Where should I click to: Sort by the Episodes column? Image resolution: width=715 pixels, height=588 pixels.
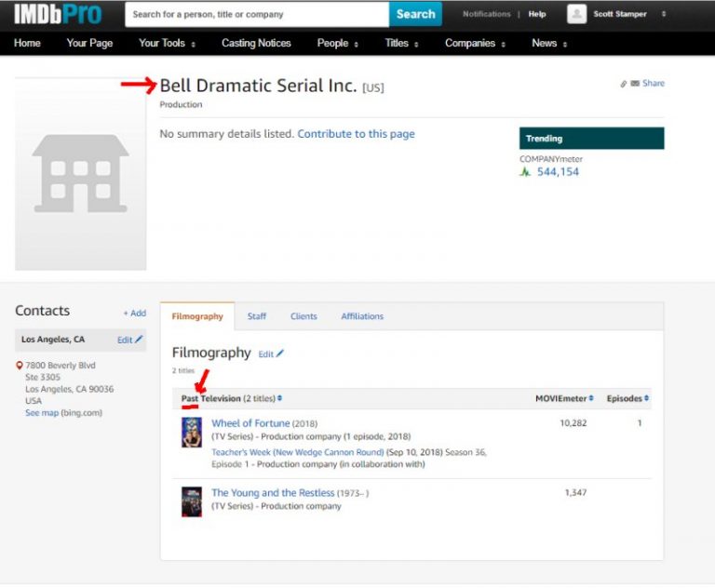627,399
